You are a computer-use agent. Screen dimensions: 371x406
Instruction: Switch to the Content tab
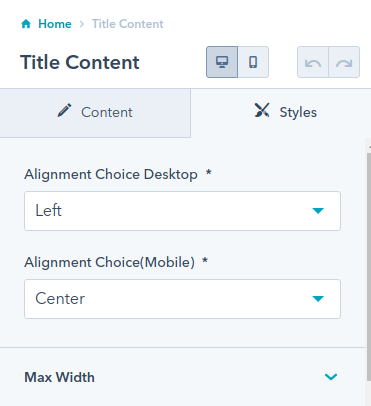click(x=95, y=113)
